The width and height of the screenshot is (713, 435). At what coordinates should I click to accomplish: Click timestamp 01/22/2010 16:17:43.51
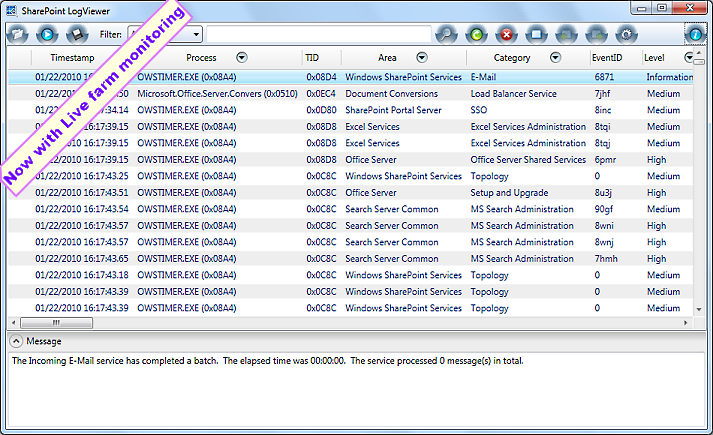(82, 193)
